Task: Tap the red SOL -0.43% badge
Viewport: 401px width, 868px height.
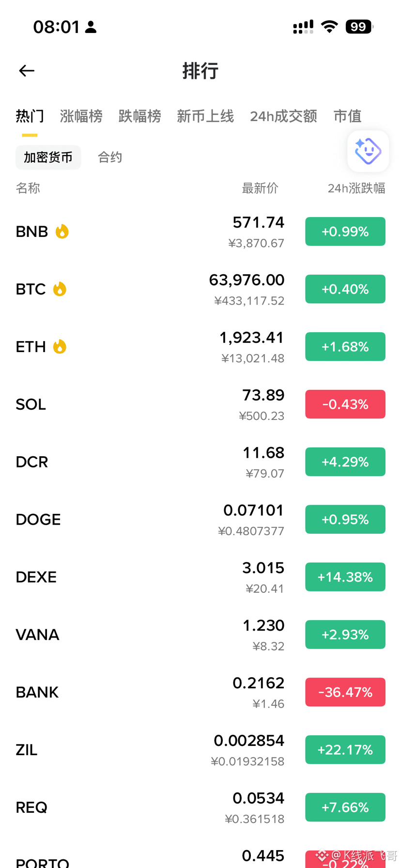Action: point(345,404)
